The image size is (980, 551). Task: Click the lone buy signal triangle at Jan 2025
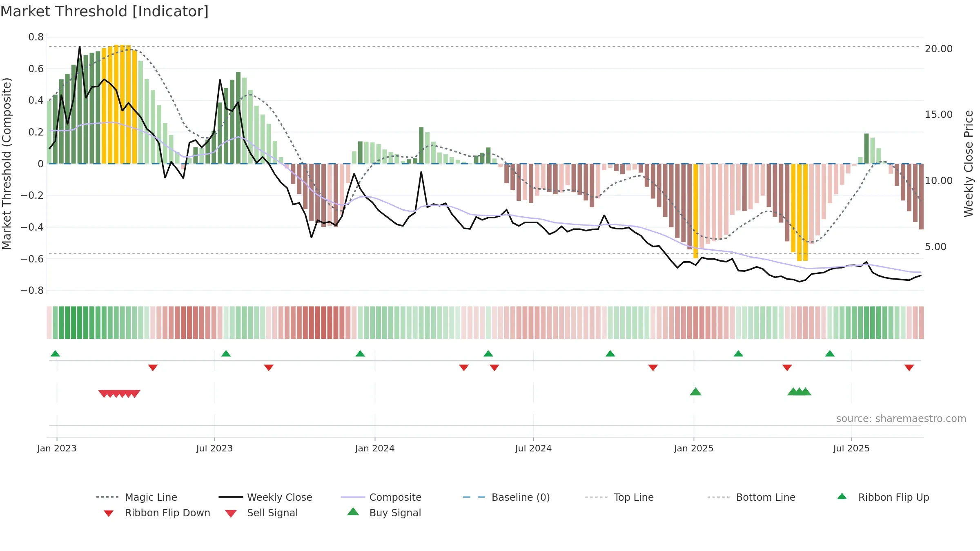tap(696, 392)
